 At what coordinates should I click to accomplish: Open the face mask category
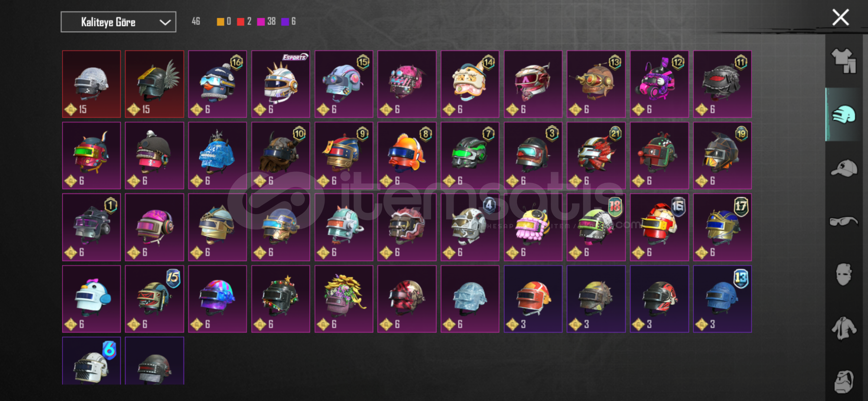pyautogui.click(x=843, y=274)
